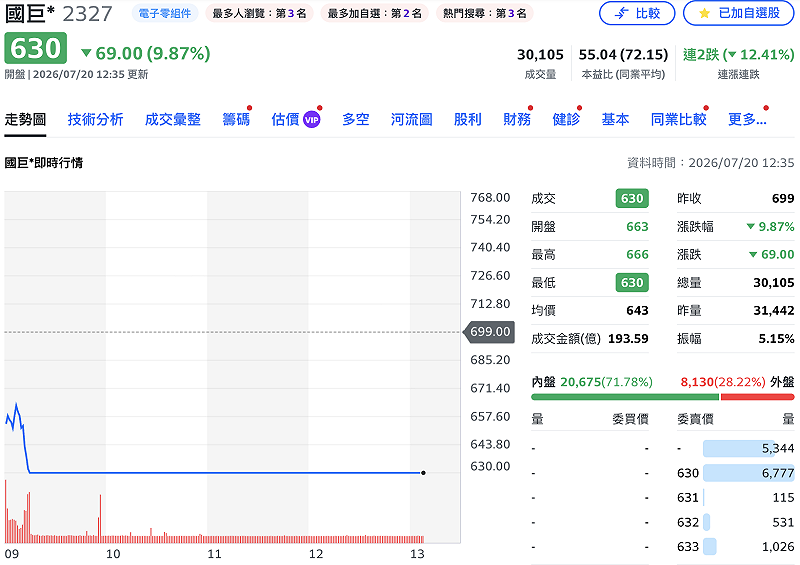Open the 電子零組件 industry tag

165,13
